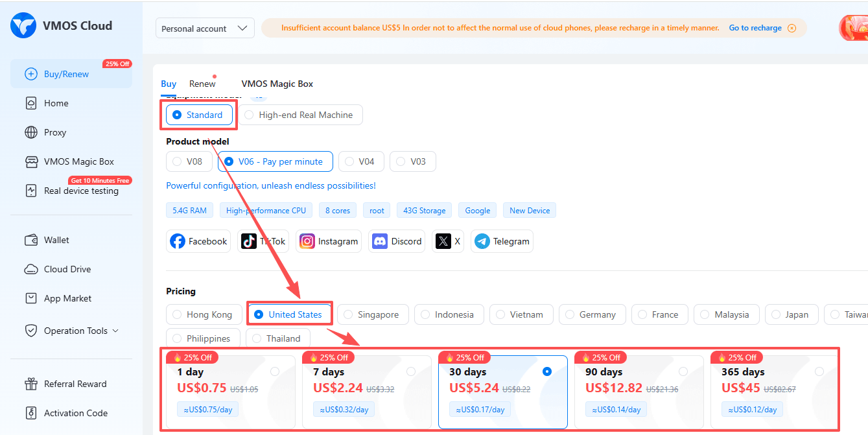The width and height of the screenshot is (868, 435).
Task: Select the 365 days pricing plan card
Action: click(773, 389)
